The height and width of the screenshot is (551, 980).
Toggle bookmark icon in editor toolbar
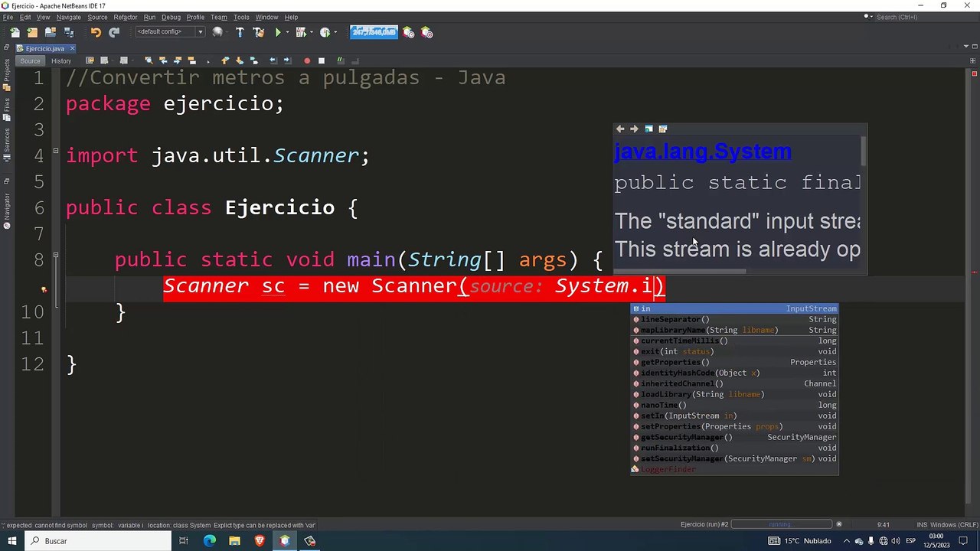253,60
